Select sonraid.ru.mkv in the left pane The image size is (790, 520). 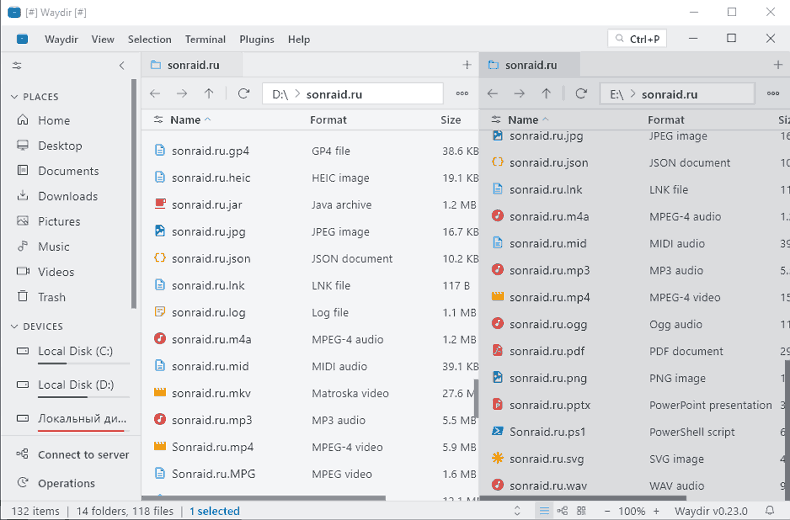point(310,393)
